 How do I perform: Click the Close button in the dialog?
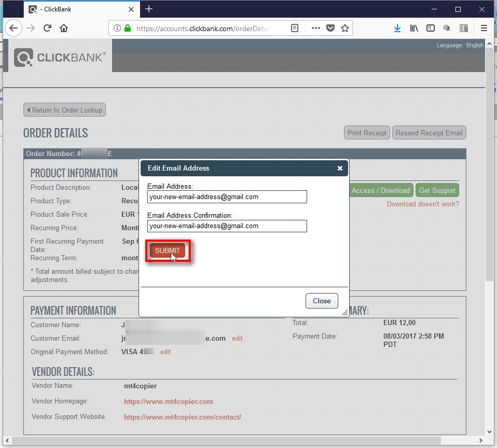tap(322, 301)
